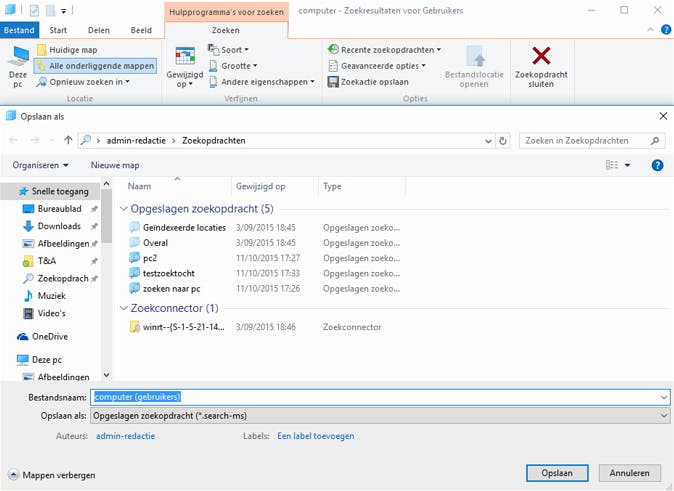Open view options dropdown arrow
This screenshot has height=491, width=674.
(x=628, y=165)
